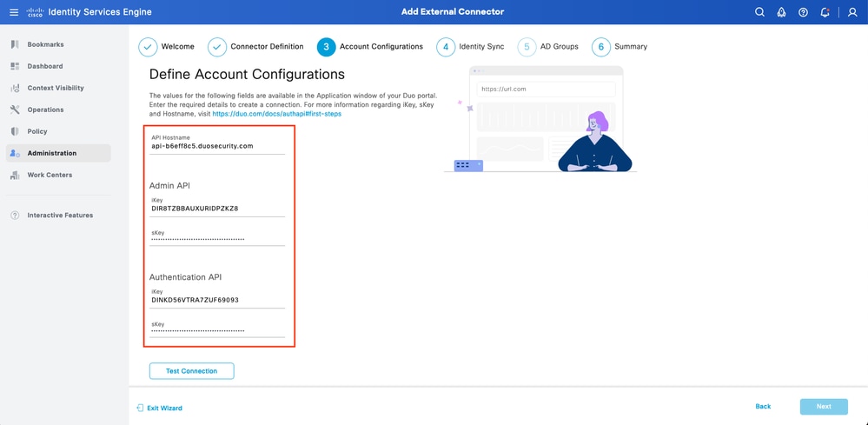This screenshot has height=425, width=868.
Task: Click the Admin API section label
Action: [x=170, y=185]
